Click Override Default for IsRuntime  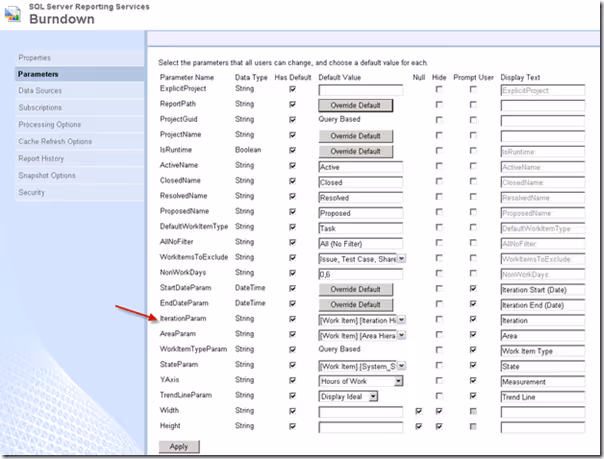click(x=356, y=151)
